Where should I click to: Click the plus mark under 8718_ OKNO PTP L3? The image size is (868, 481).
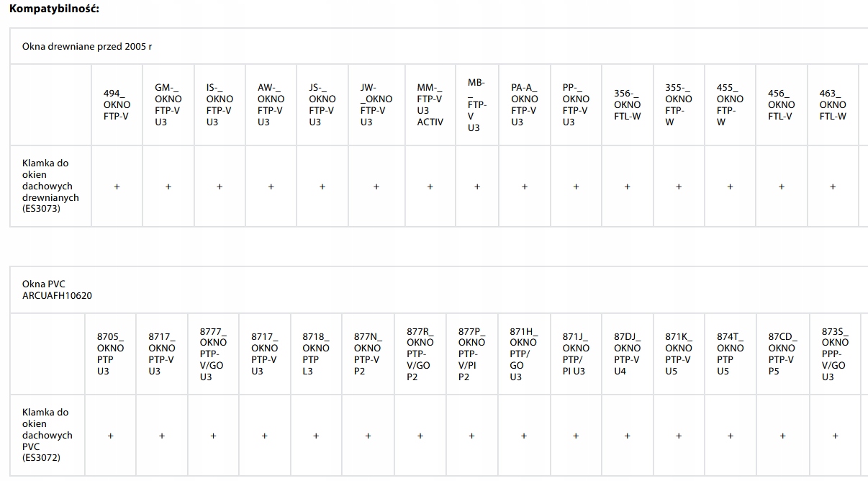(x=316, y=436)
